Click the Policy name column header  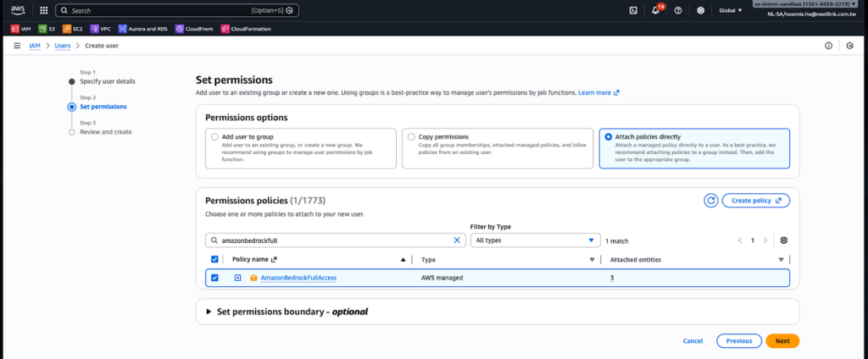pos(250,259)
